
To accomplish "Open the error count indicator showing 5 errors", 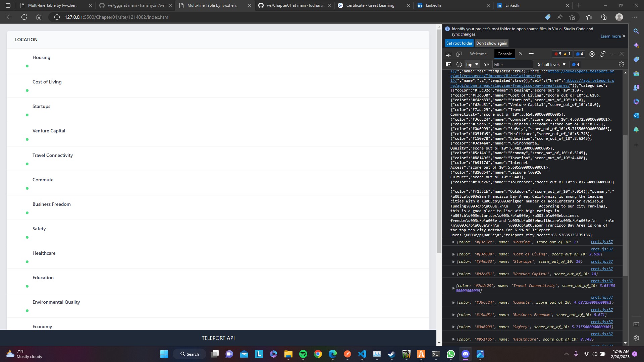I will coord(558,54).
